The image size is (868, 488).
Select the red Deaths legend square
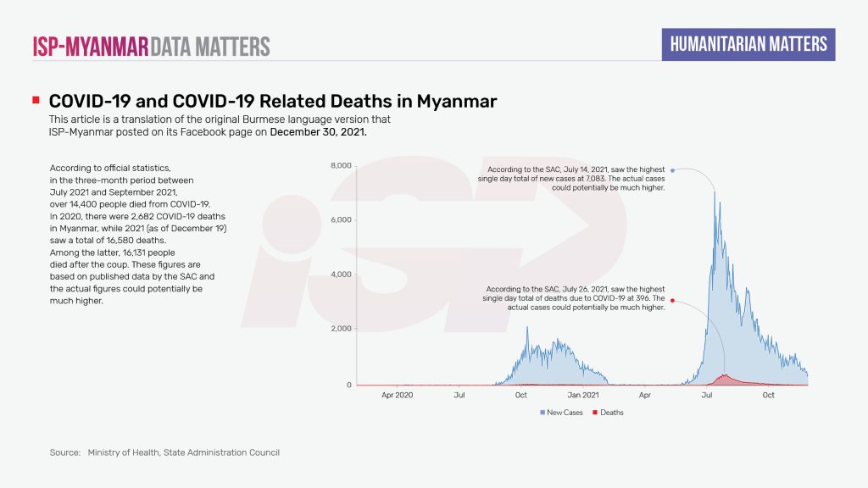pos(594,413)
